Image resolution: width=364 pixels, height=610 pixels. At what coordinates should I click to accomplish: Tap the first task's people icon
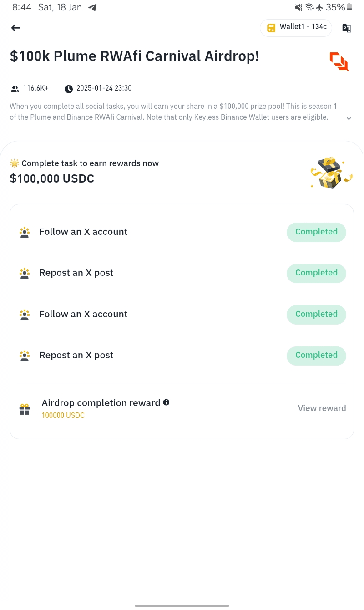click(25, 232)
